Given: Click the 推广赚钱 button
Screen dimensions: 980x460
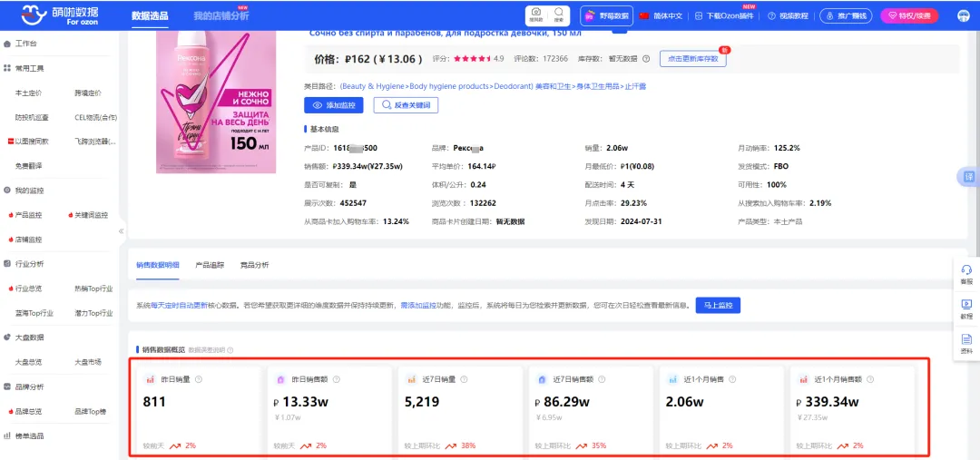Looking at the screenshot, I should pyautogui.click(x=846, y=15).
